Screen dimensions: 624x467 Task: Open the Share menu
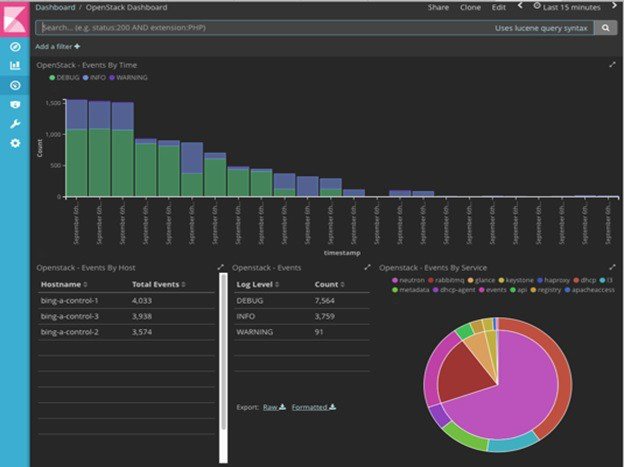tap(438, 8)
